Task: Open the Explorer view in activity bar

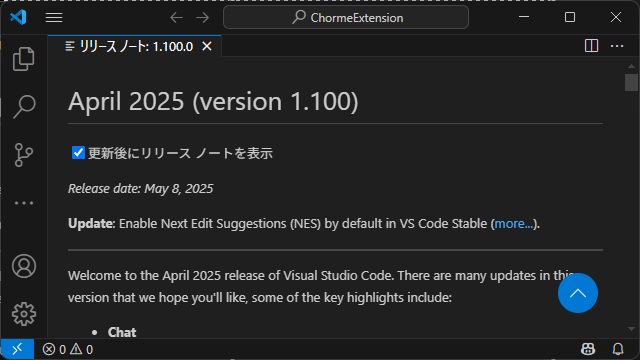Action: pos(24,59)
